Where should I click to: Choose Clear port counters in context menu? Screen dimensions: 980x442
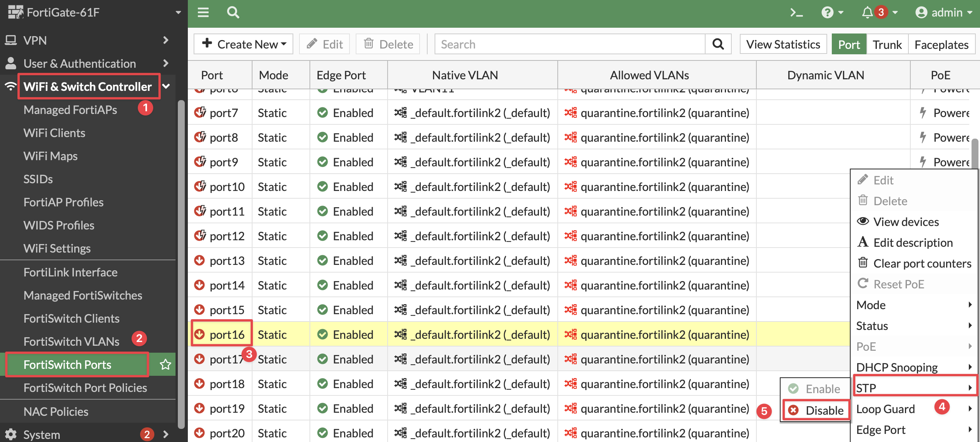point(915,263)
